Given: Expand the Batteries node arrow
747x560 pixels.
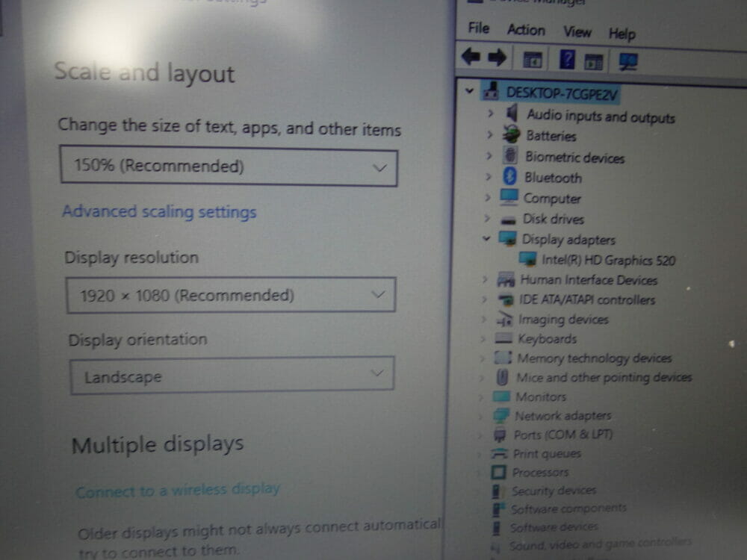Looking at the screenshot, I should pos(490,134).
